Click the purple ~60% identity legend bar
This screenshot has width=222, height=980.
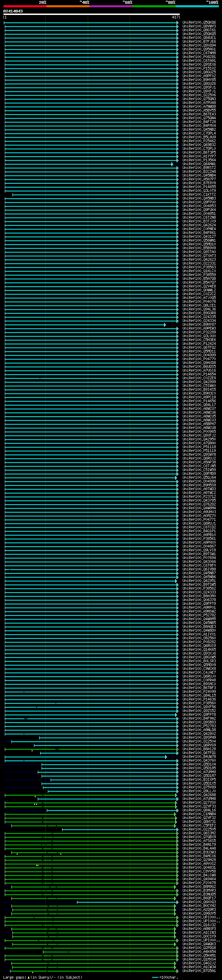pyautogui.click(x=111, y=7)
